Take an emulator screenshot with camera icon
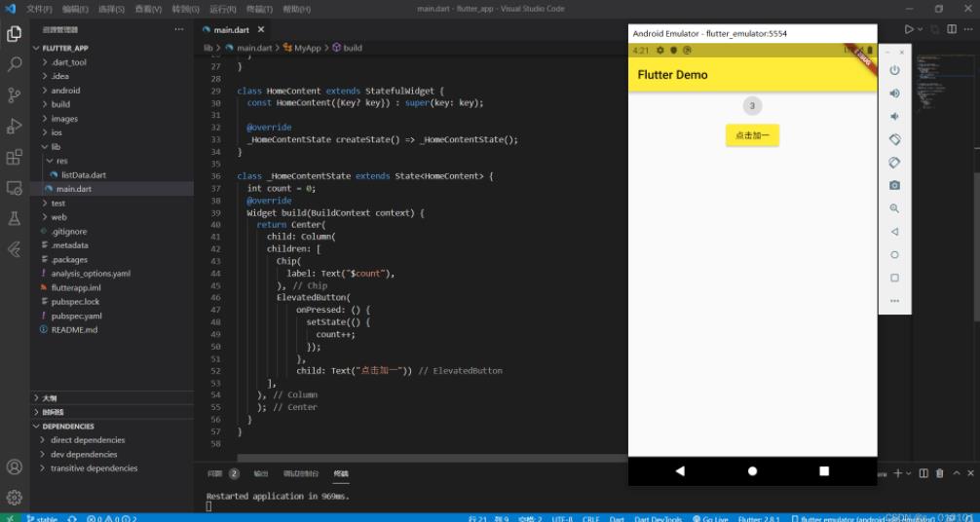The image size is (980, 522). coord(894,185)
